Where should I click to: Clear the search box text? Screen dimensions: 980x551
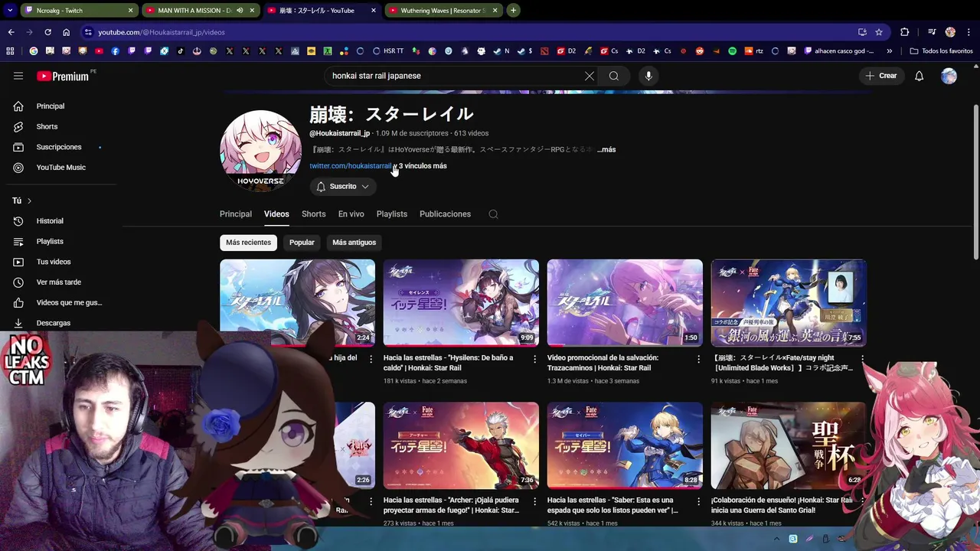tap(589, 76)
